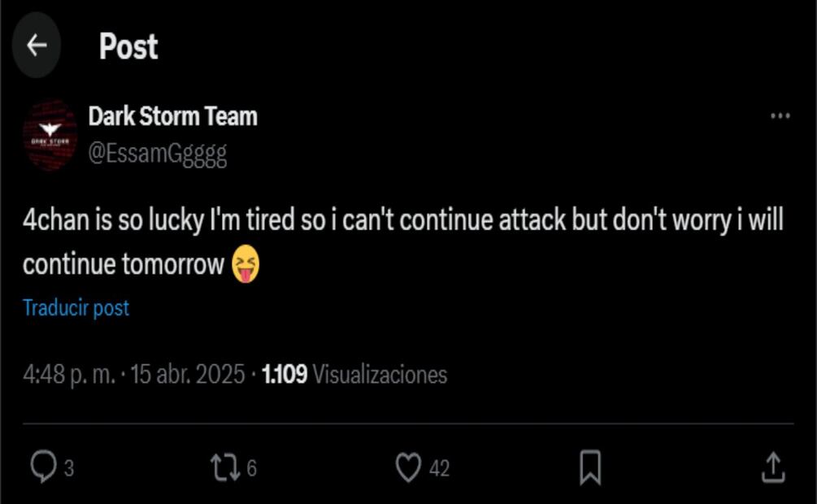
Task: Like the post with the heart icon
Action: (408, 467)
